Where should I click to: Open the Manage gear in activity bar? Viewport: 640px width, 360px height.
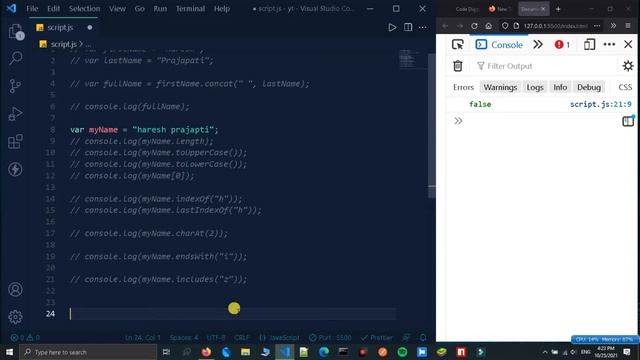tap(16, 317)
